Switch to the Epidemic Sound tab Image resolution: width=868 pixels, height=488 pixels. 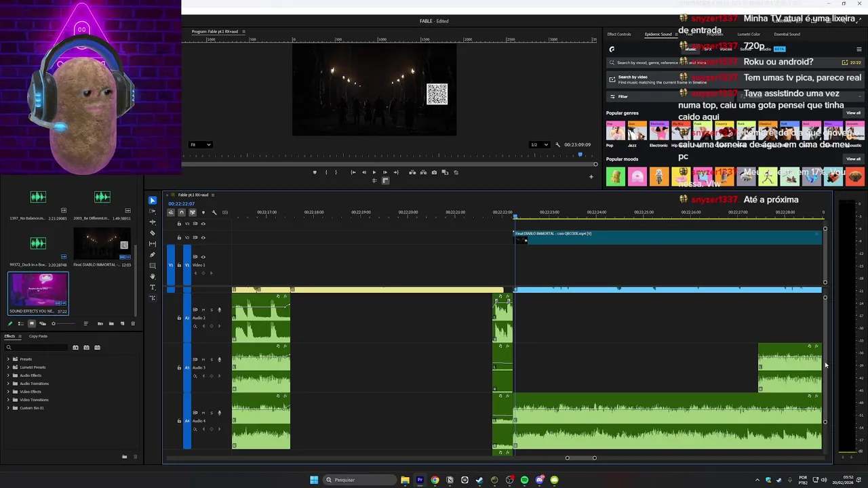tap(658, 34)
